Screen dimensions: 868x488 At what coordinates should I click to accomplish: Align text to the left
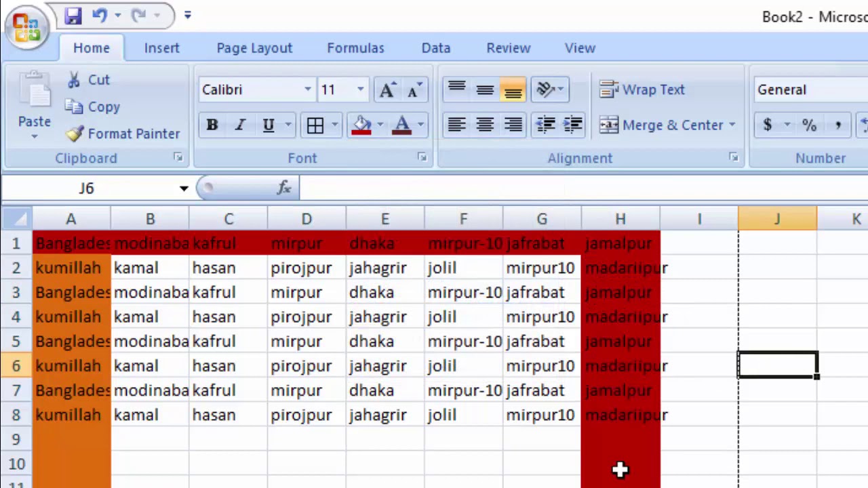tap(456, 125)
